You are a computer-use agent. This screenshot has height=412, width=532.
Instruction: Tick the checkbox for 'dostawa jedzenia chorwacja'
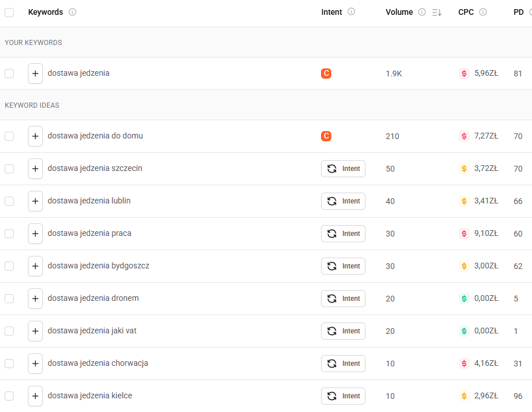(9, 364)
